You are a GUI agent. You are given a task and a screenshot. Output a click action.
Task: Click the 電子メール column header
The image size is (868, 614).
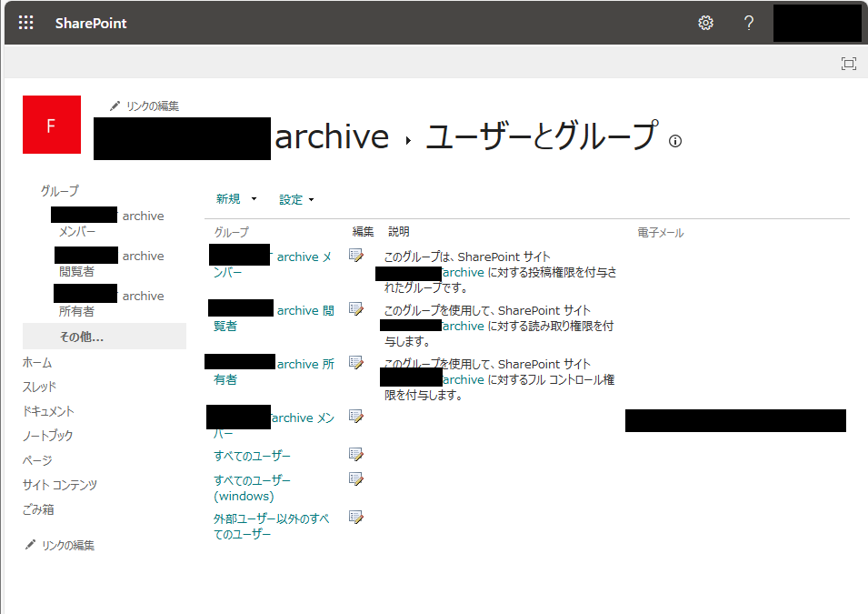661,232
